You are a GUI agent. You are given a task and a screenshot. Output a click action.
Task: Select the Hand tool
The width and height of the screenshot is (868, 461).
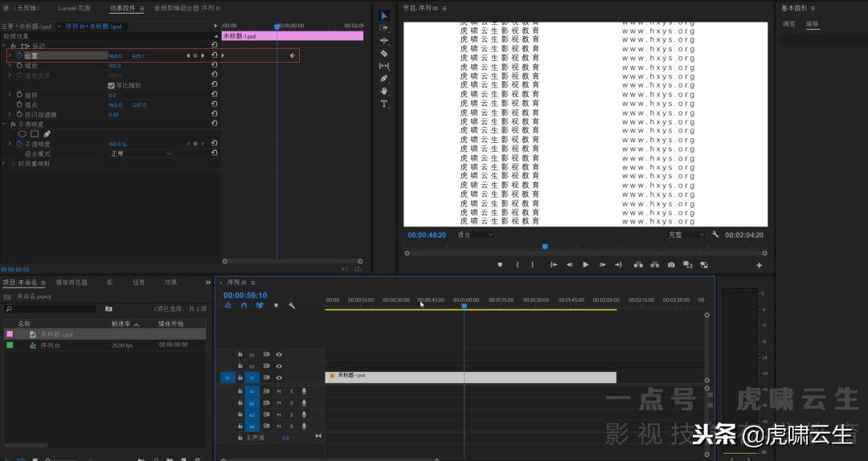384,91
